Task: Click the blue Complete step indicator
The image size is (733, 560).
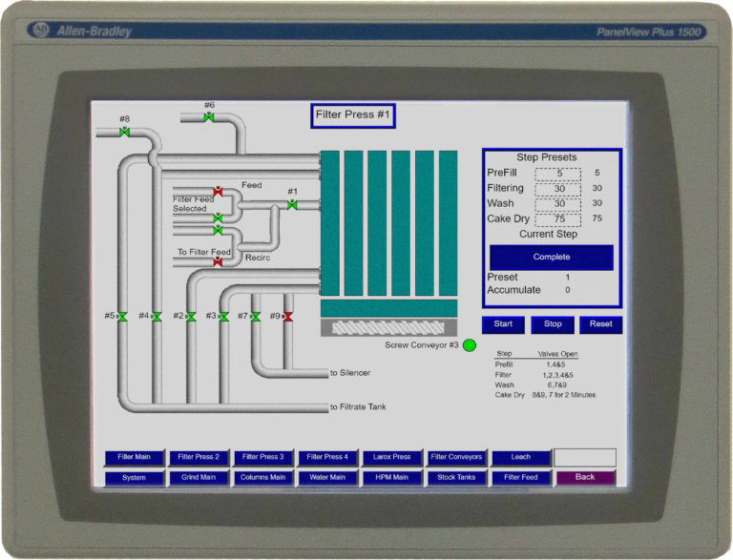Action: [x=552, y=258]
